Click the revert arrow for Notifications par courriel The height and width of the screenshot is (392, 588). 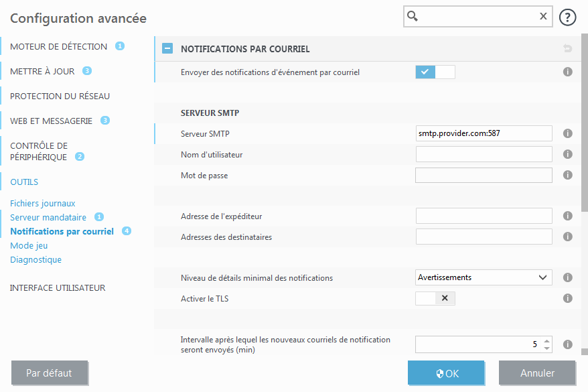pos(567,48)
